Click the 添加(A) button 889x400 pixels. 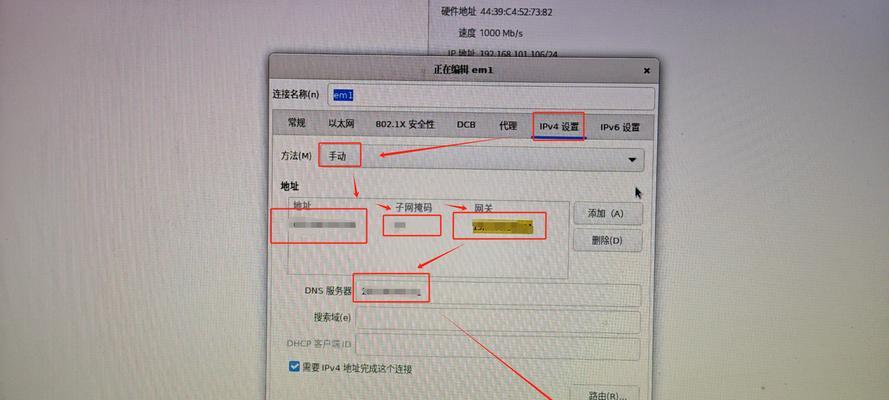click(608, 214)
